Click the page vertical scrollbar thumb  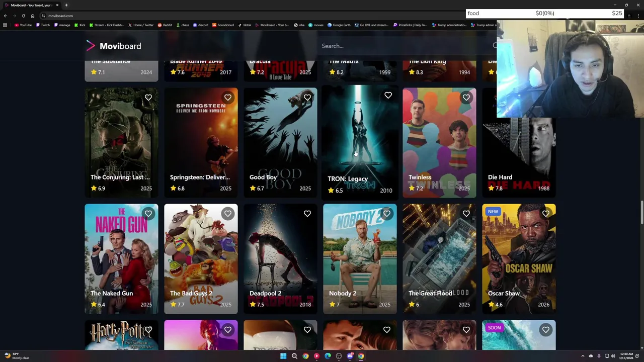[641, 212]
